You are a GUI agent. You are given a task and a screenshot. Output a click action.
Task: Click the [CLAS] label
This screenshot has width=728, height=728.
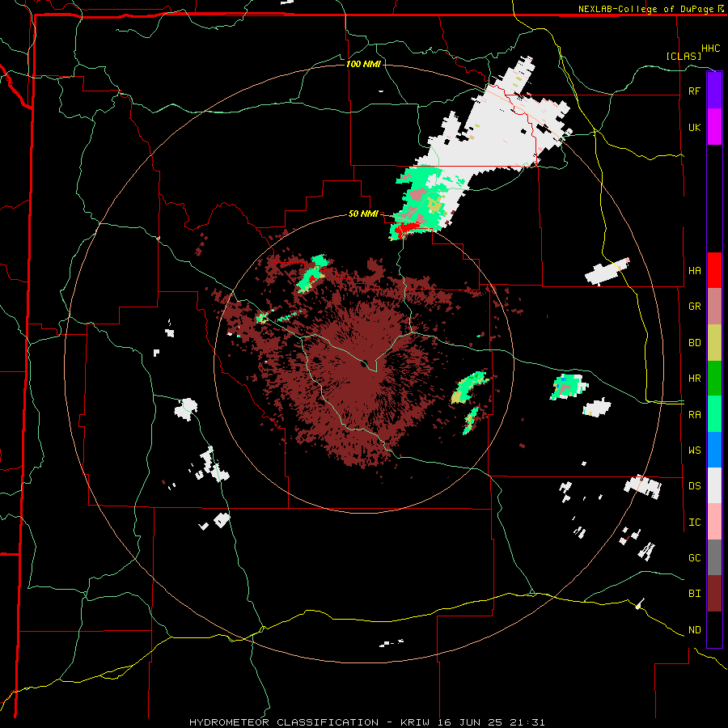click(x=684, y=56)
